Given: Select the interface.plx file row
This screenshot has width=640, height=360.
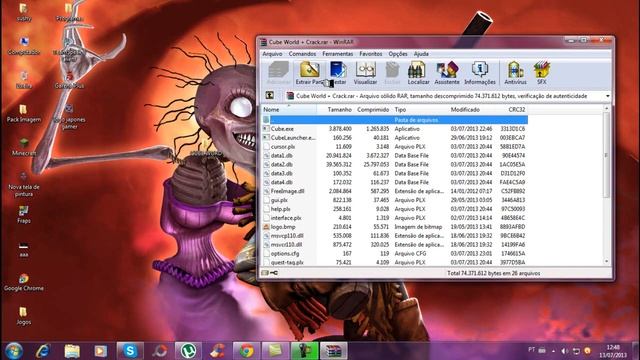Looking at the screenshot, I should point(395,218).
